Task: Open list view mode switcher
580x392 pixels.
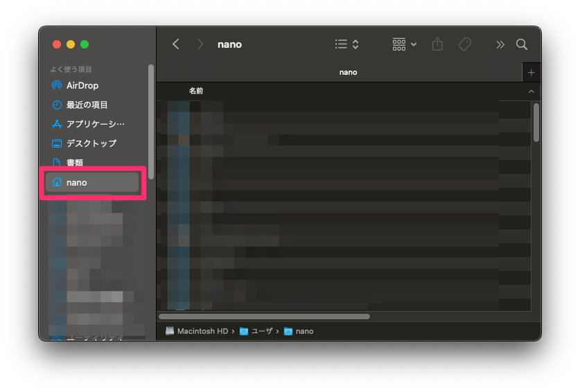Action: [346, 44]
